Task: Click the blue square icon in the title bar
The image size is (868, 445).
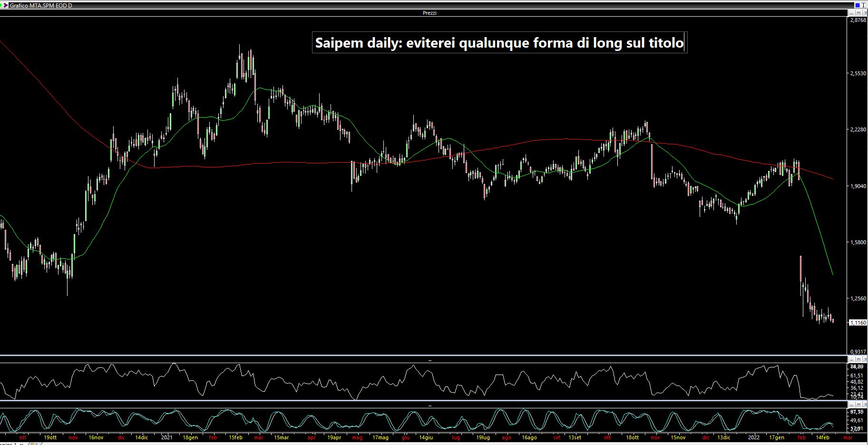Action: tap(858, 5)
